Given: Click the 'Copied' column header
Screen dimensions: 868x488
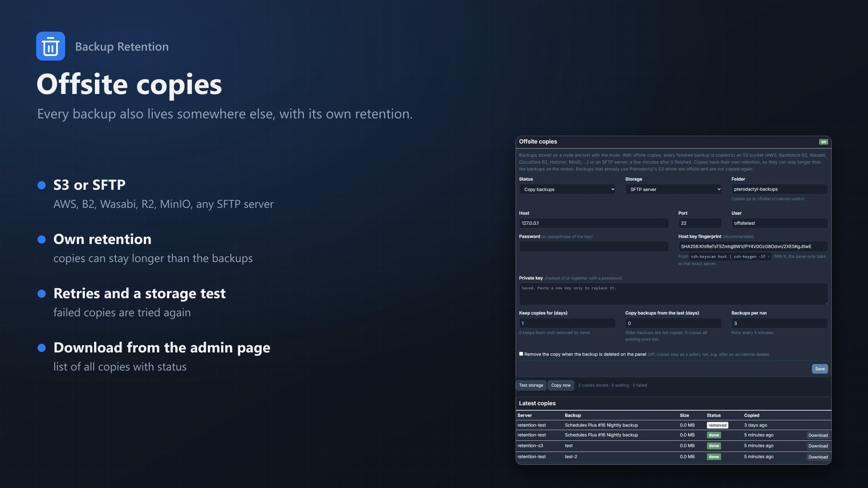Looking at the screenshot, I should 751,415.
